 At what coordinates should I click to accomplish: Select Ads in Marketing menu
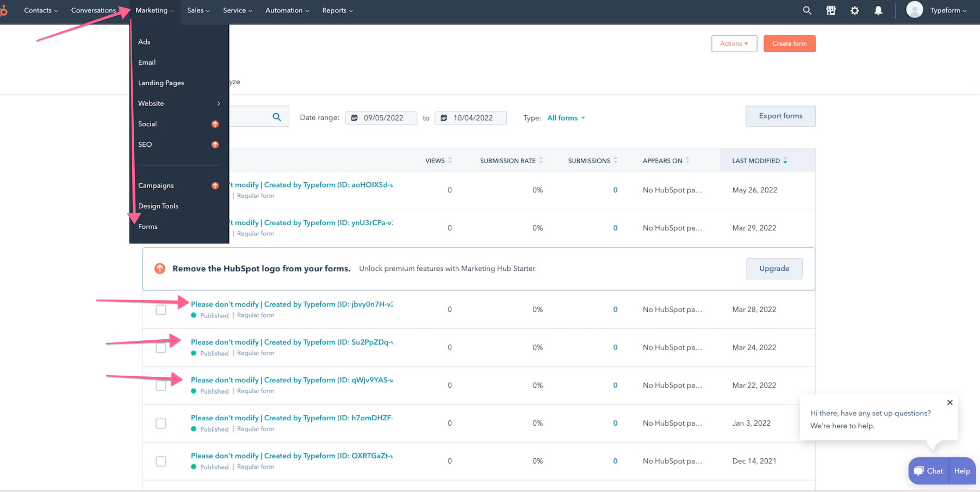pyautogui.click(x=144, y=42)
